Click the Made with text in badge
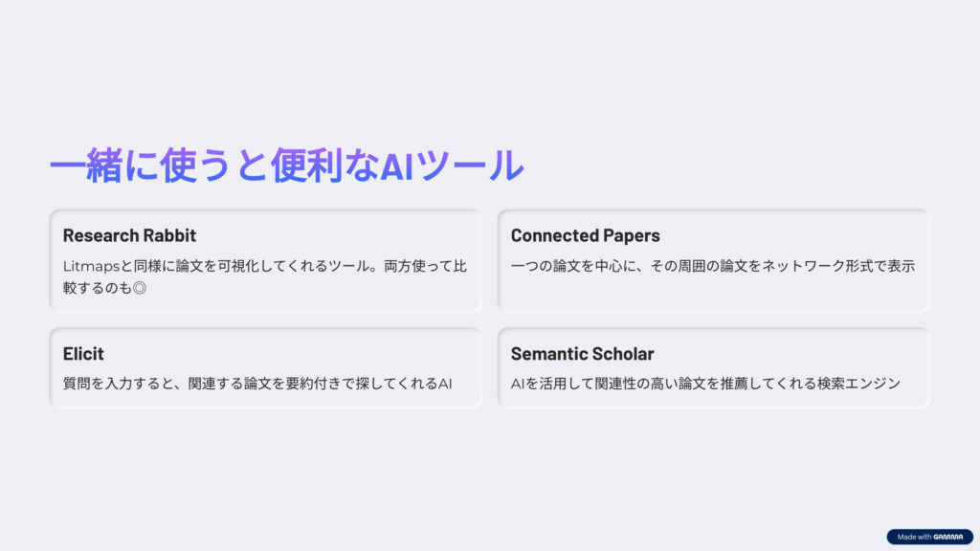 click(x=914, y=537)
